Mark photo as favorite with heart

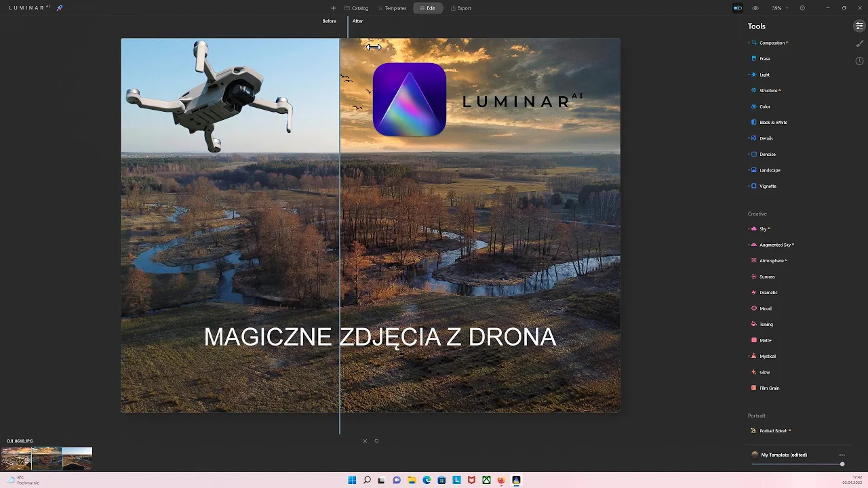coord(376,441)
